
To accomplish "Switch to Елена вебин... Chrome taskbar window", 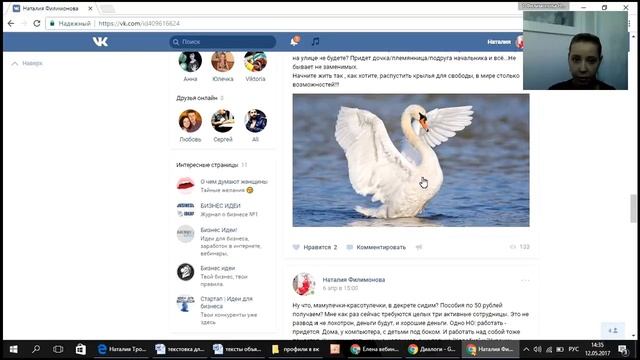I will point(375,349).
